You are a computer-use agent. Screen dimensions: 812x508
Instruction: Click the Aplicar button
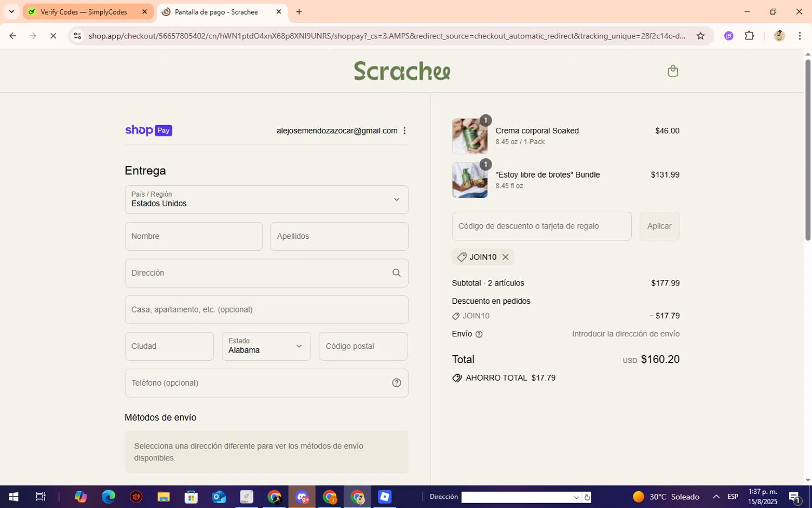pyautogui.click(x=659, y=226)
